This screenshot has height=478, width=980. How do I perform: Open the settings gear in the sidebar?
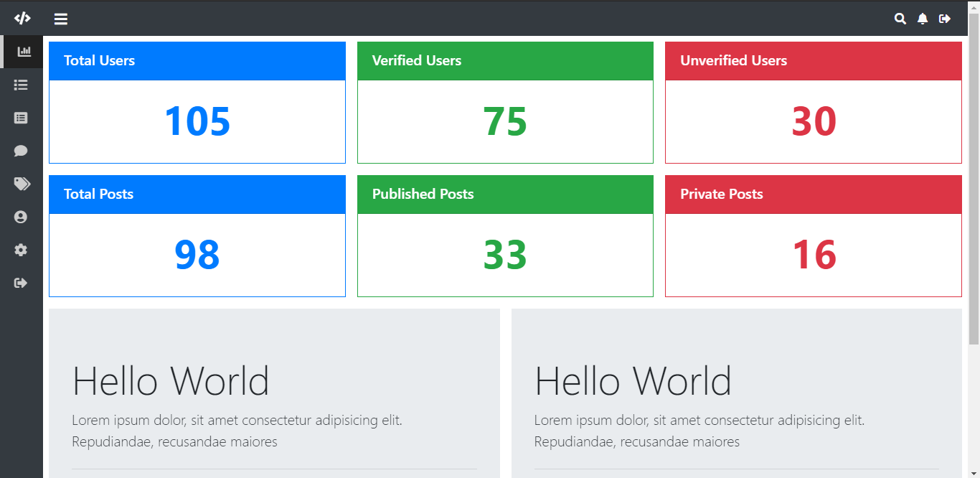click(x=21, y=249)
